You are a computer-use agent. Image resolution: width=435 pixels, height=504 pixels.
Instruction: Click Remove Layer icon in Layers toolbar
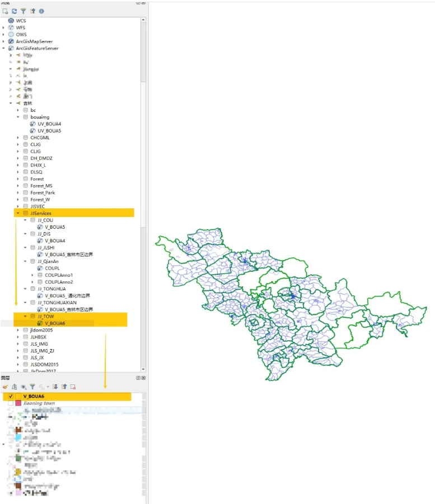point(73,387)
